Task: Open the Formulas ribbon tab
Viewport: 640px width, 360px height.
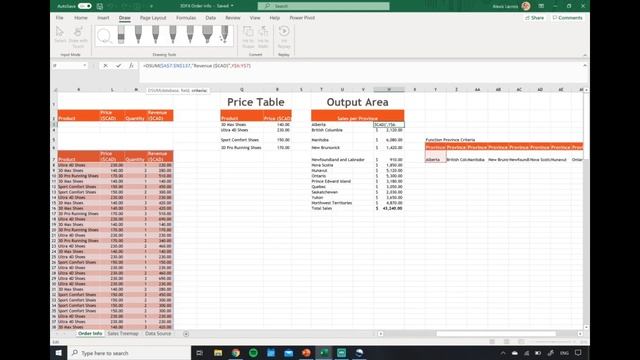Action: [186, 18]
